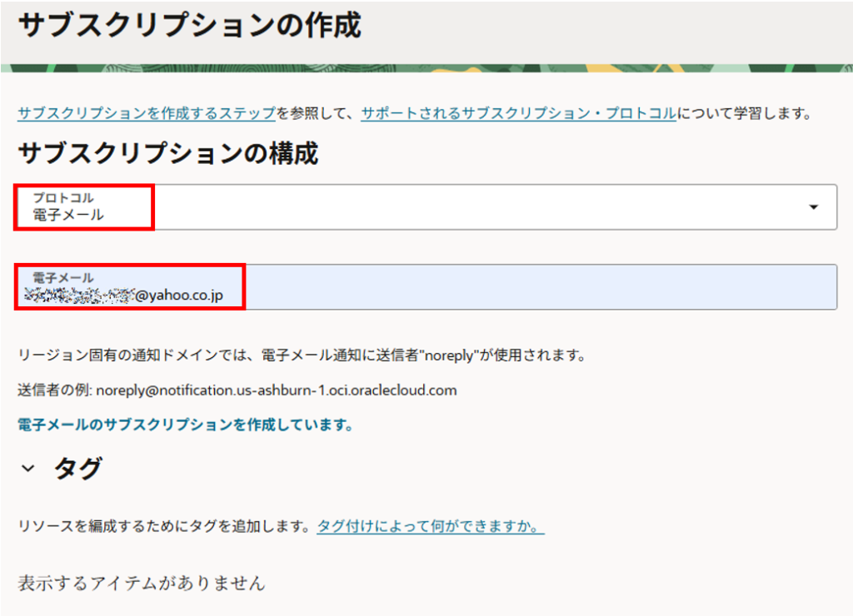
Task: Click the small プロトコル label above 電子メール
Action: point(63,197)
